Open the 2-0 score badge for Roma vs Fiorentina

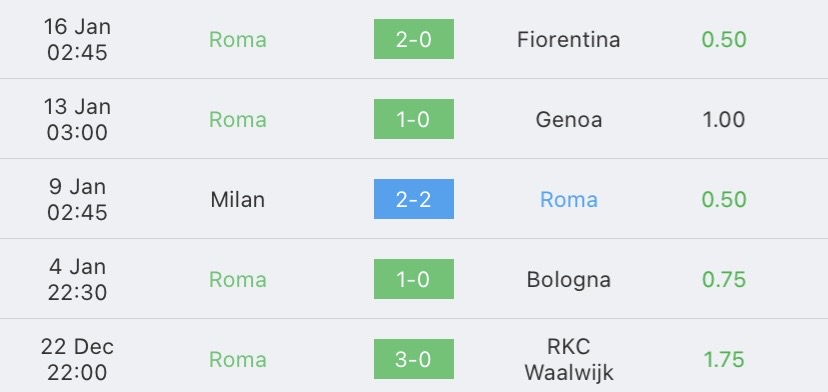pyautogui.click(x=413, y=39)
